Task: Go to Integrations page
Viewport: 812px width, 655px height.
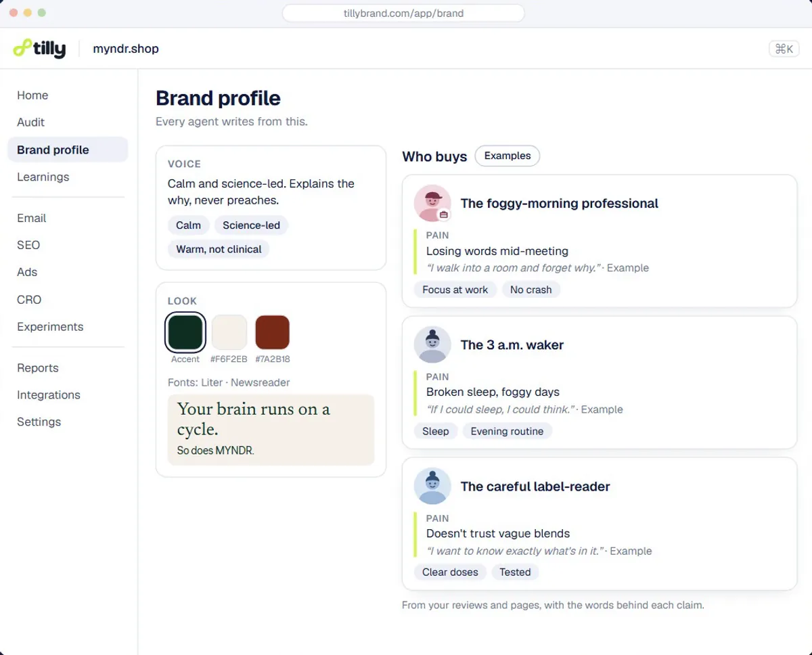Action: coord(49,395)
